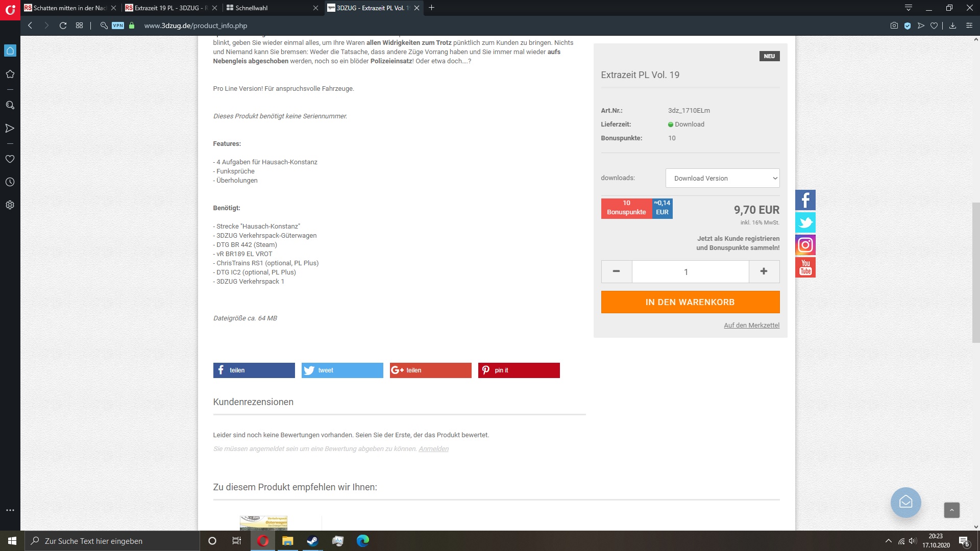
Task: Jump back to top of page
Action: pyautogui.click(x=952, y=510)
